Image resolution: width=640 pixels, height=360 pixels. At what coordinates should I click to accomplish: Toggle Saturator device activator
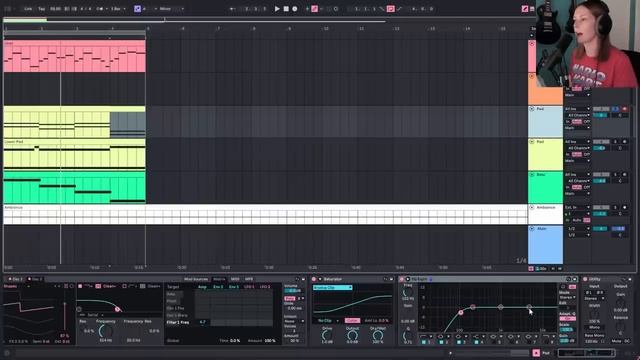(x=314, y=279)
